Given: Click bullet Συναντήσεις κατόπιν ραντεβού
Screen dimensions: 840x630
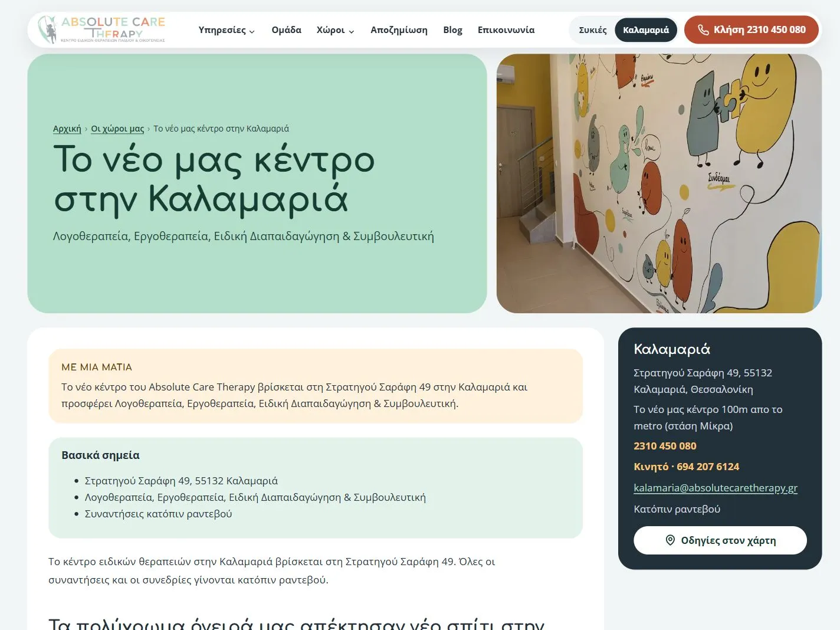Looking at the screenshot, I should (x=158, y=514).
